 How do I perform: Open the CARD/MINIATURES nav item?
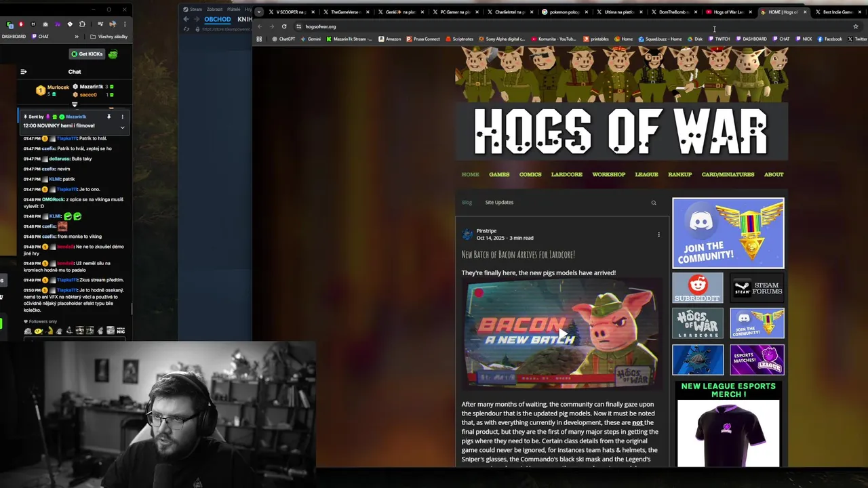pos(728,175)
